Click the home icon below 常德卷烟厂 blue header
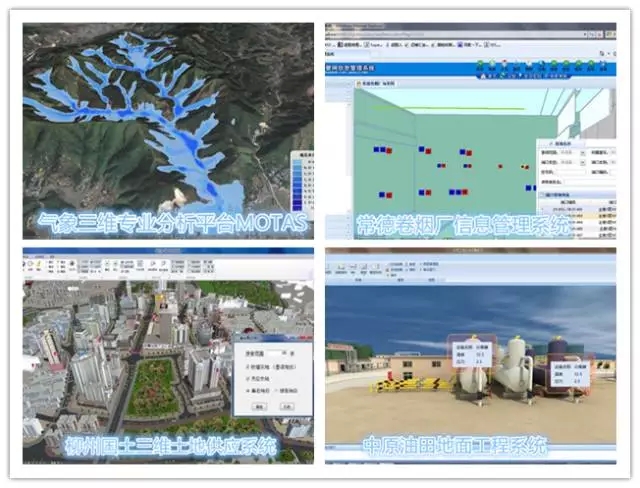 click(x=484, y=76)
